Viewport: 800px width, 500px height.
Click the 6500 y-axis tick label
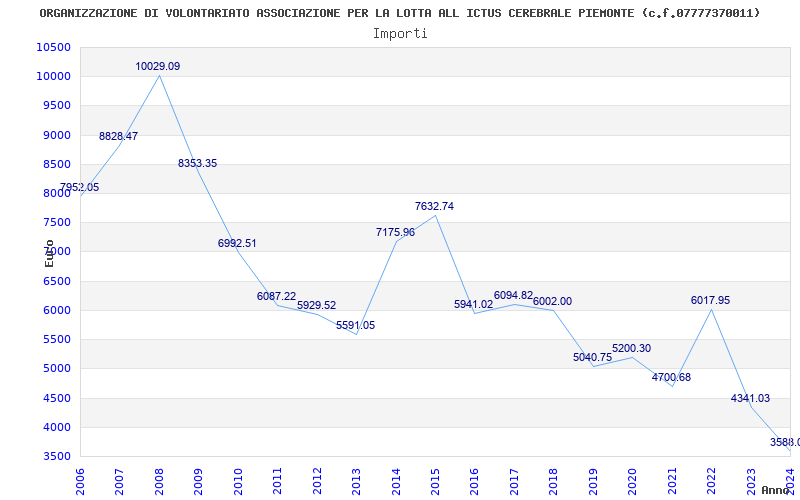56,281
